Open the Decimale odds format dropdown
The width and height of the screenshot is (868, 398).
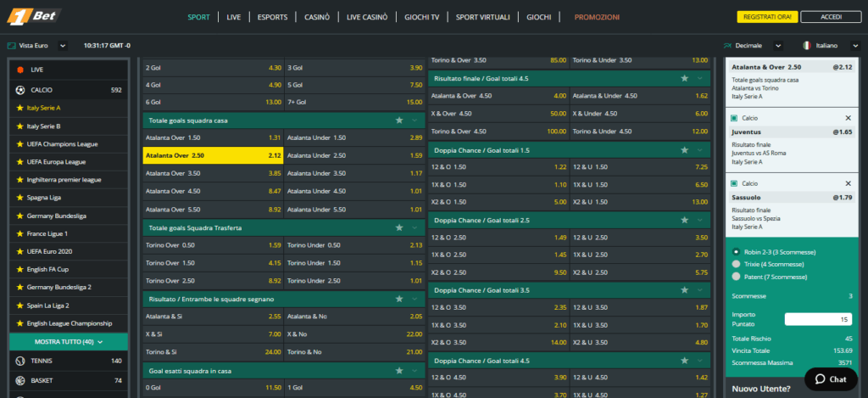point(778,46)
